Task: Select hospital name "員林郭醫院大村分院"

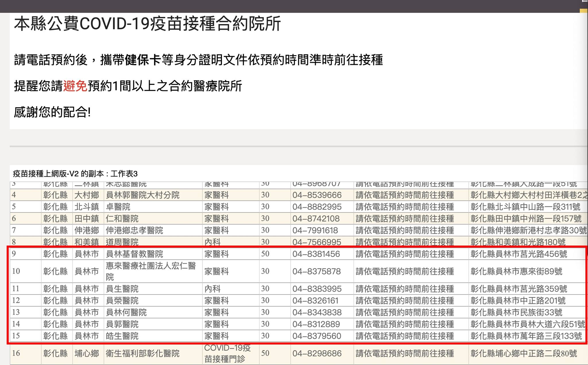Action: coord(143,195)
